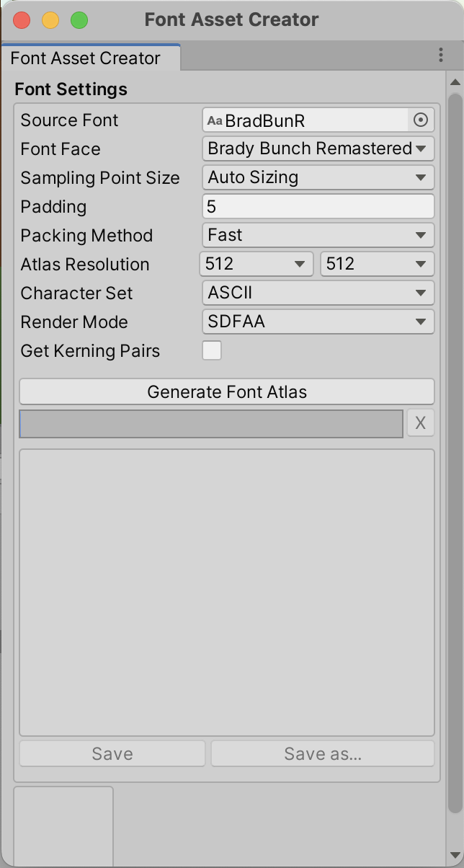This screenshot has height=868, width=464.
Task: Open the Source Font object picker
Action: coord(421,120)
